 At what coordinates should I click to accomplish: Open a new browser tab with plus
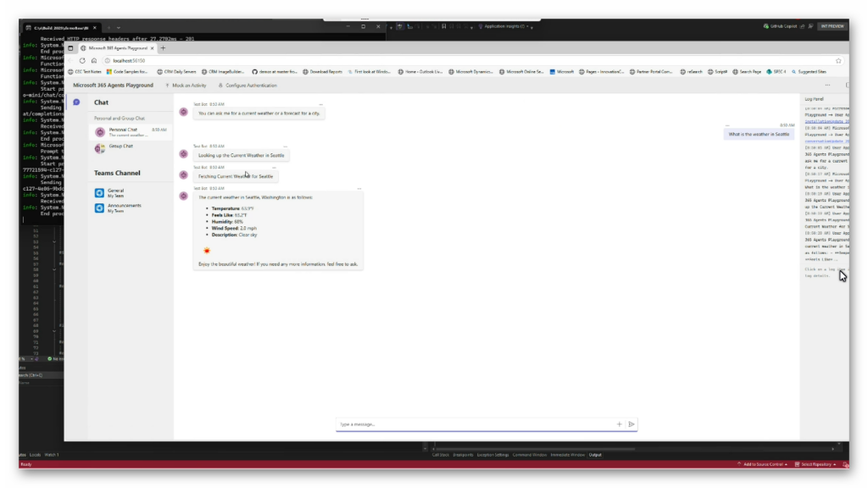163,48
